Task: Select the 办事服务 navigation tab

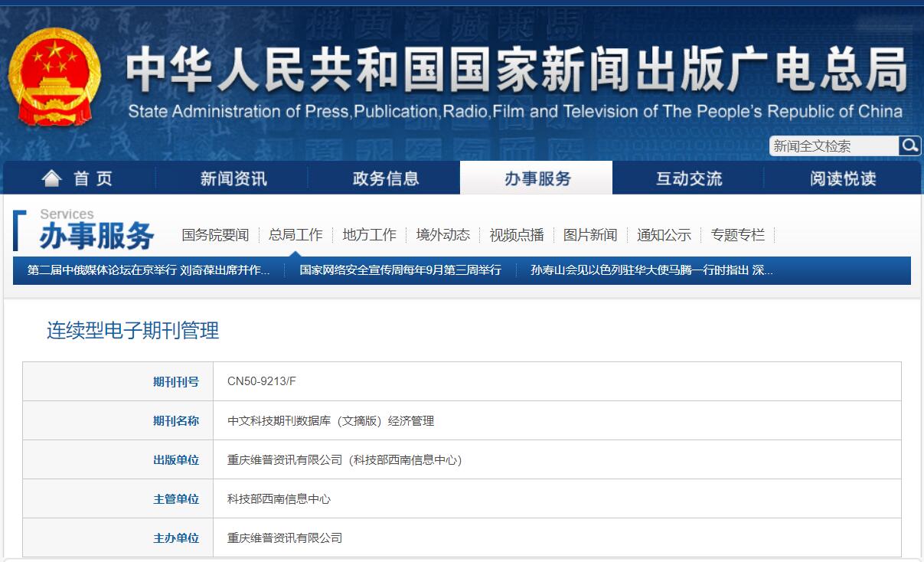Action: coord(537,178)
